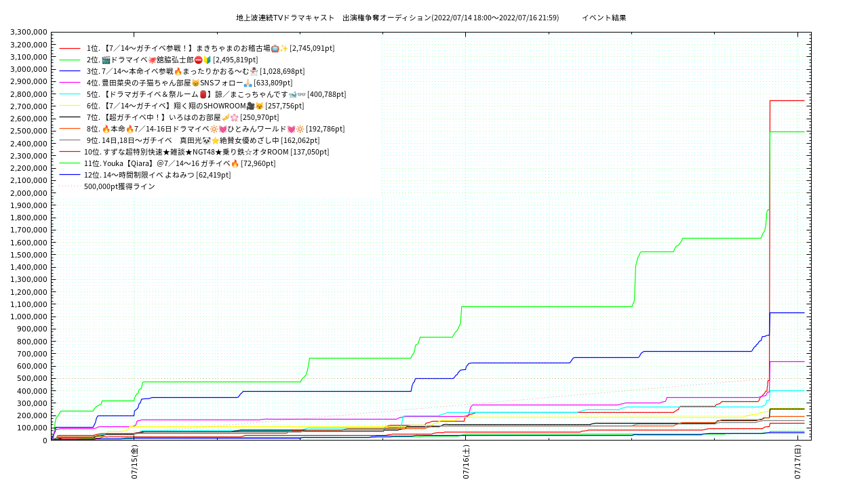Select legend entry 6位 翔く翔のSHOWROOM

point(195,106)
